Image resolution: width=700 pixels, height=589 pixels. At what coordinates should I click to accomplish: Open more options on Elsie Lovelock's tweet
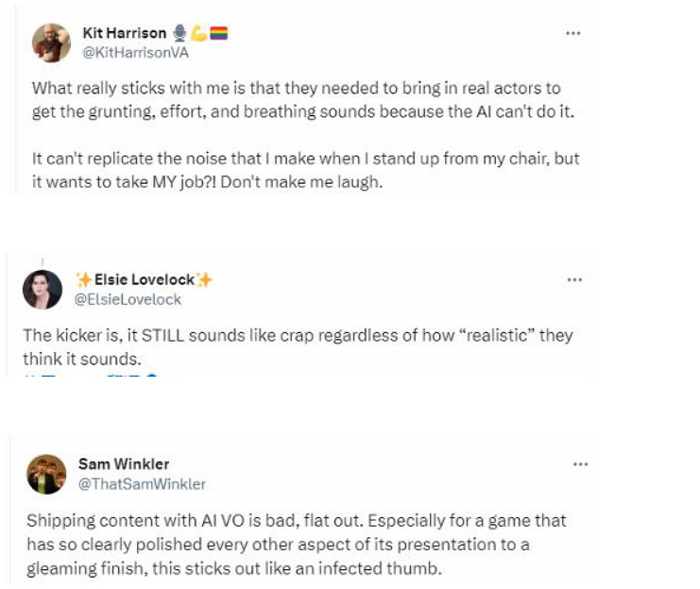pyautogui.click(x=572, y=280)
